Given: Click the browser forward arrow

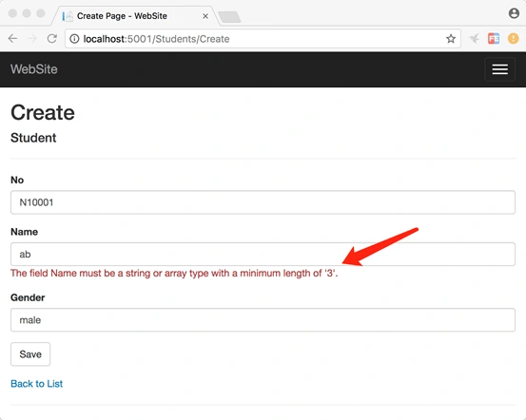Looking at the screenshot, I should pyautogui.click(x=32, y=39).
